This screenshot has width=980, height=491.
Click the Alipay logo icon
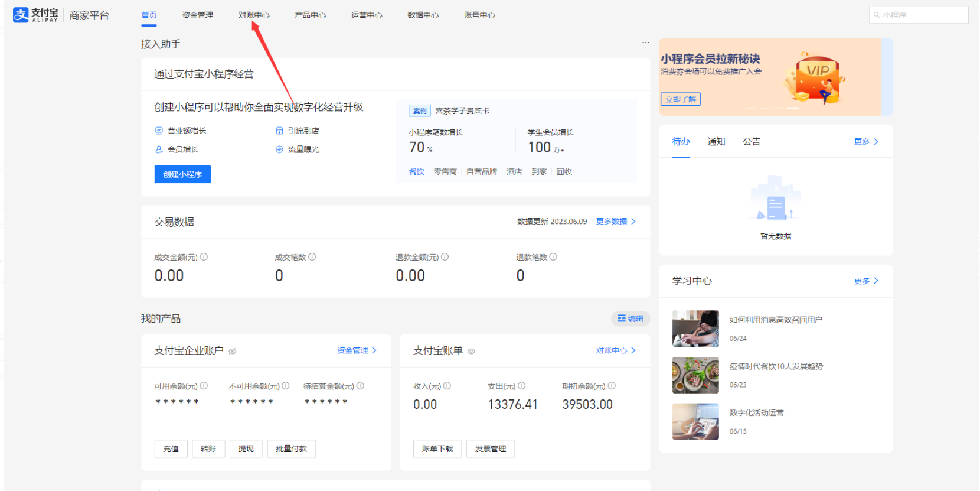click(x=21, y=15)
